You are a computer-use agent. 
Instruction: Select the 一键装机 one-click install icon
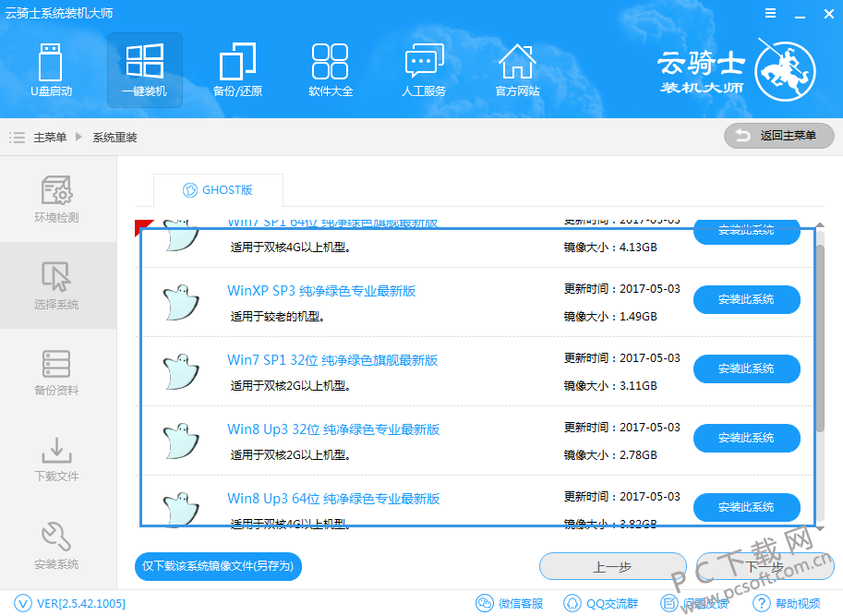point(144,69)
